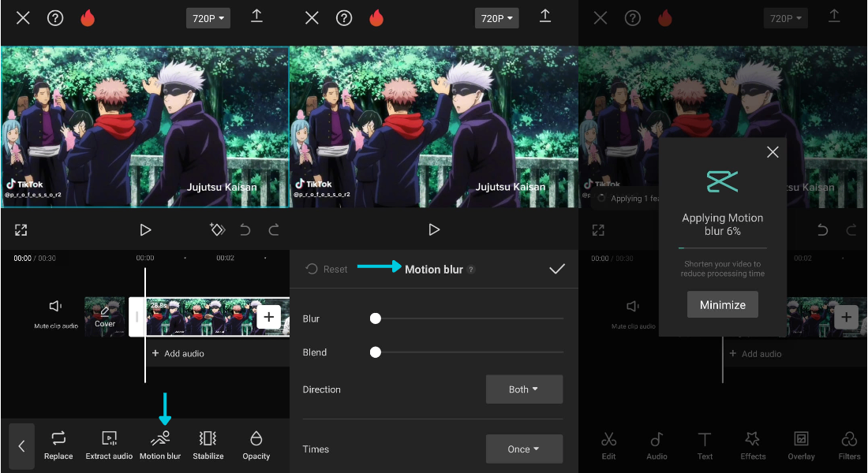Screen dimensions: 868x473
Task: Choose the Replace tool
Action: (58, 446)
